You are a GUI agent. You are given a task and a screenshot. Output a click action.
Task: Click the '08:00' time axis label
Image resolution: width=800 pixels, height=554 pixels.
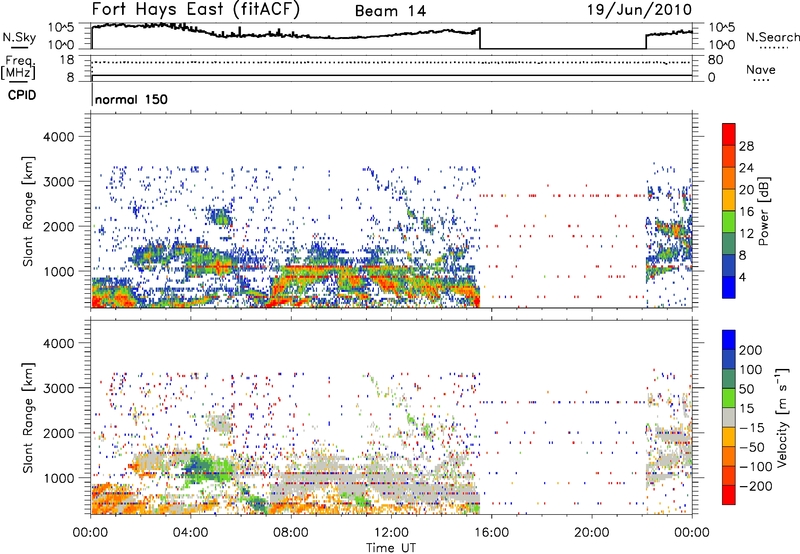click(291, 533)
